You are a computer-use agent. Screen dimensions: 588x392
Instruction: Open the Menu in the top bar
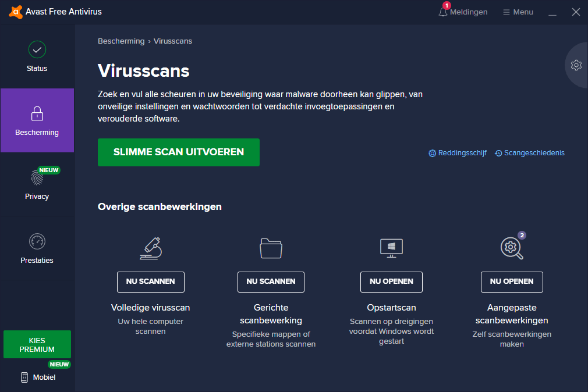[x=517, y=12]
